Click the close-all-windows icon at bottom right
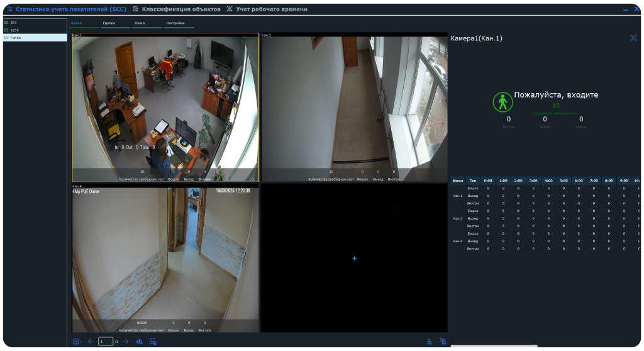This screenshot has width=644, height=351. coord(443,342)
